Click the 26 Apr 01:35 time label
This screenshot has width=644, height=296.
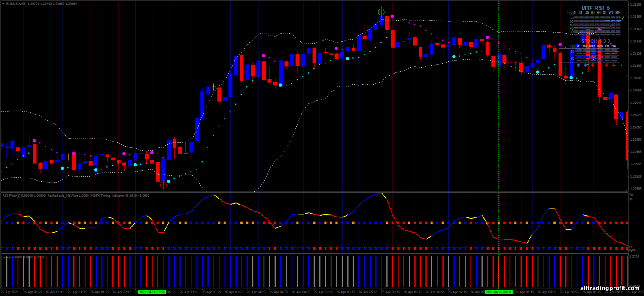(x=78, y=292)
